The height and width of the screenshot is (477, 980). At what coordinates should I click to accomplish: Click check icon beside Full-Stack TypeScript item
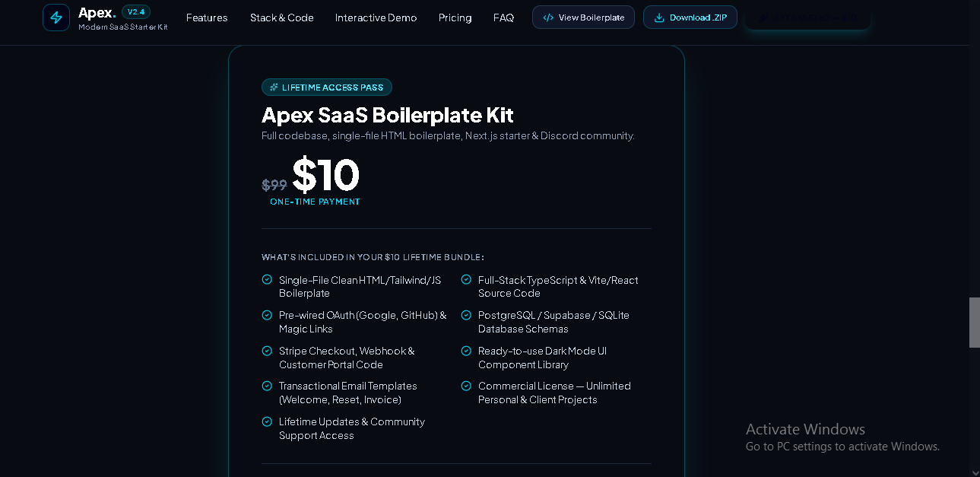(x=466, y=280)
